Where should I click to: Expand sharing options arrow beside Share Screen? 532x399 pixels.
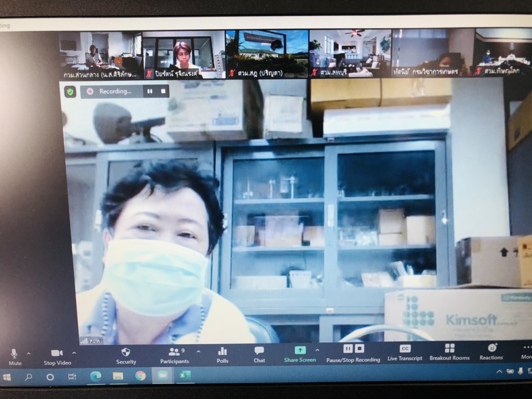pyautogui.click(x=317, y=350)
